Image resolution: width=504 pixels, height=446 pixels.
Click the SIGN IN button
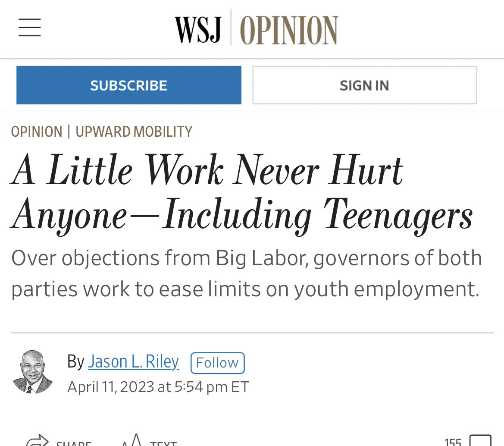pos(364,85)
